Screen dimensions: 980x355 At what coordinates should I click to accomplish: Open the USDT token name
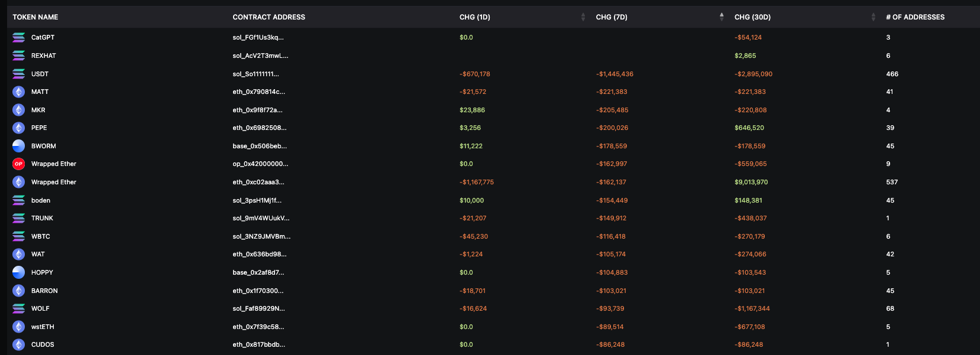point(40,74)
